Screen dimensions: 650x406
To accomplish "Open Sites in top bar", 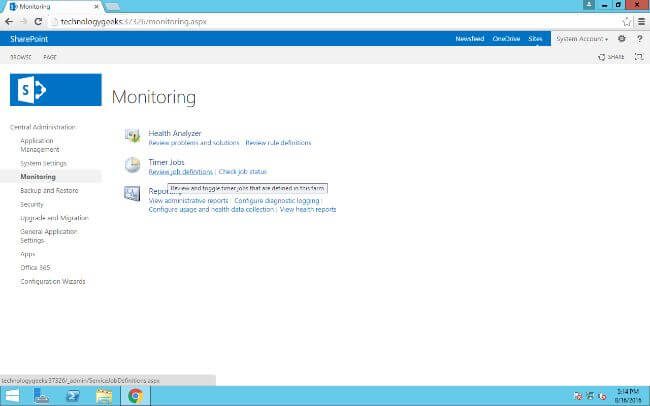I will click(x=535, y=39).
